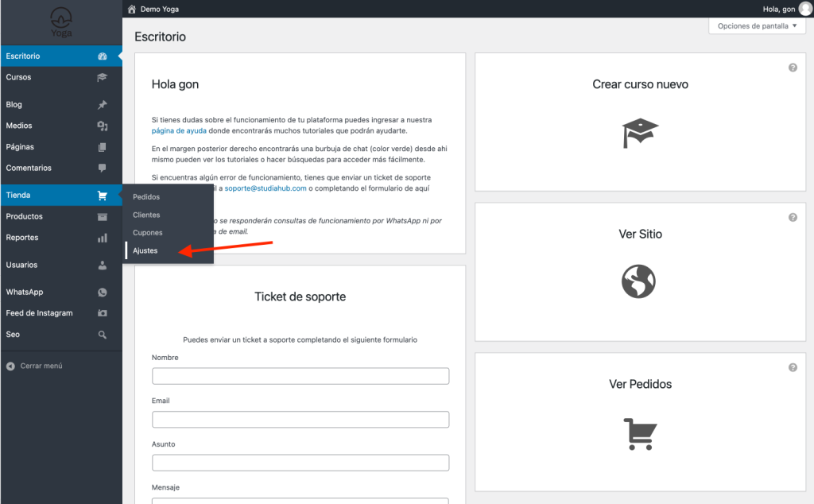This screenshot has width=814, height=504.
Task: Open the WhatsApp sidebar menu item
Action: pos(25,292)
